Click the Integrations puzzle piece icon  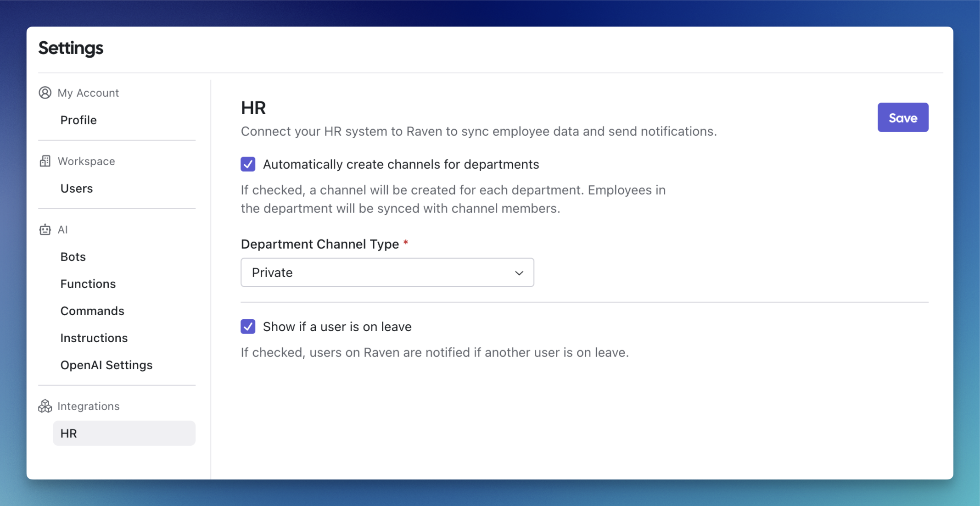click(45, 406)
